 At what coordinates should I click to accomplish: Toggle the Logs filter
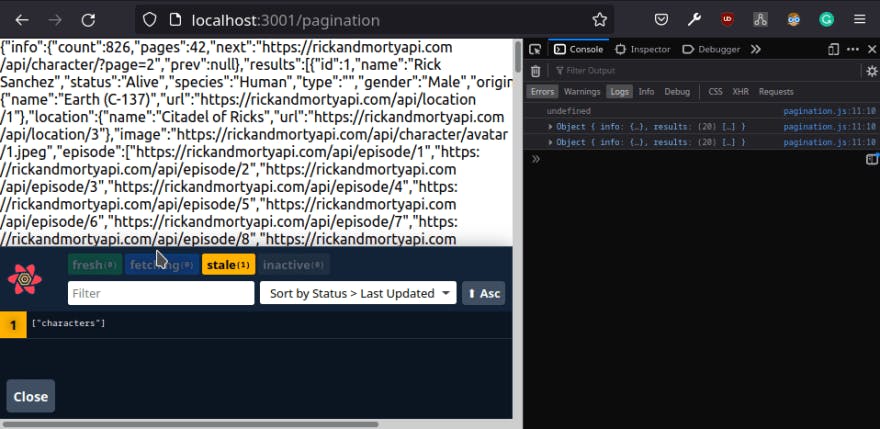point(620,92)
